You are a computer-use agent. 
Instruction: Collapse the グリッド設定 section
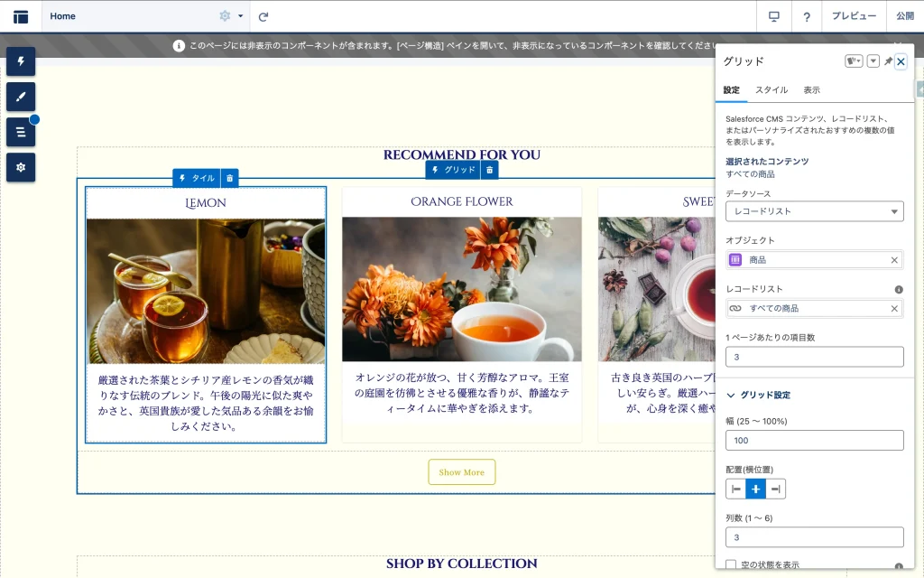[x=731, y=396]
